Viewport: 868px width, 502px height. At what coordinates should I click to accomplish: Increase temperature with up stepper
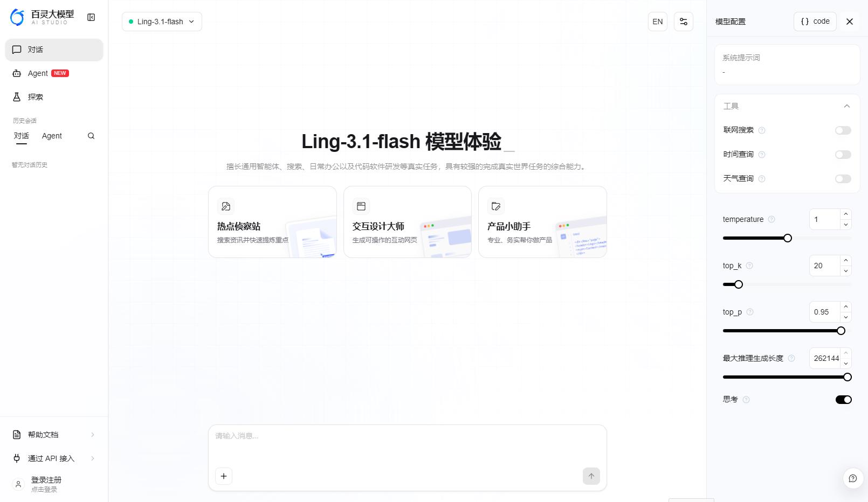[x=846, y=214]
